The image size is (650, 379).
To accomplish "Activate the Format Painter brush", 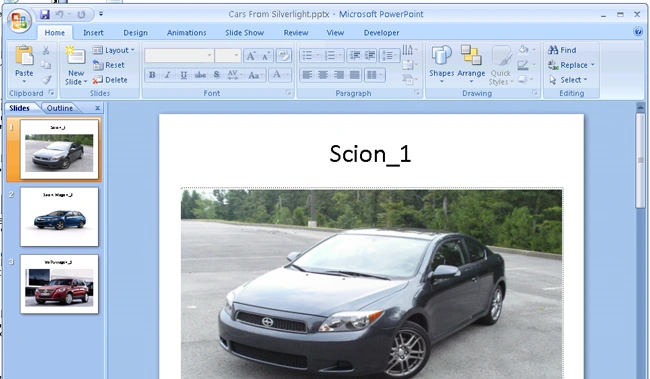I will coord(46,79).
